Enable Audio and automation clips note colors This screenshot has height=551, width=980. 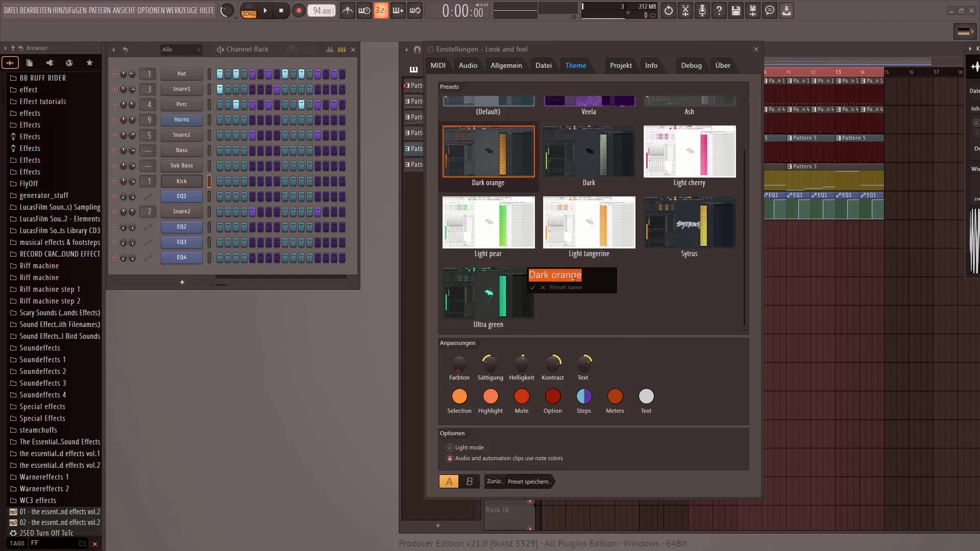(x=450, y=458)
